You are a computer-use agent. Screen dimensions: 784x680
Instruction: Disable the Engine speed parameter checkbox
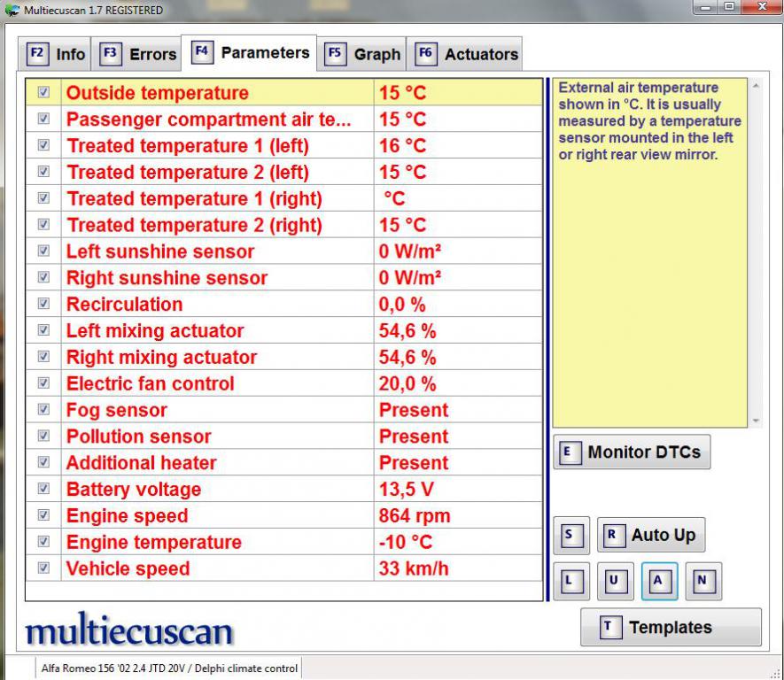tap(43, 515)
